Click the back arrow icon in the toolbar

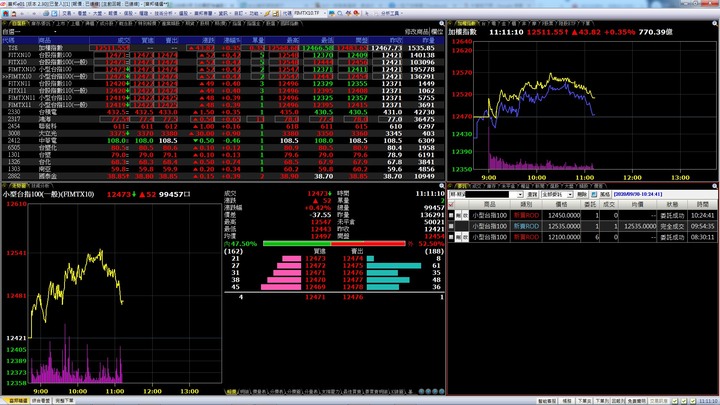click(x=21, y=13)
